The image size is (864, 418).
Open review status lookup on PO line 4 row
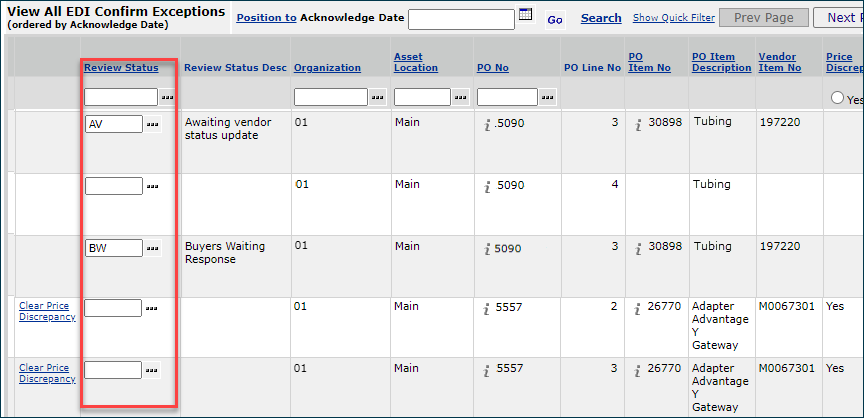[152, 186]
